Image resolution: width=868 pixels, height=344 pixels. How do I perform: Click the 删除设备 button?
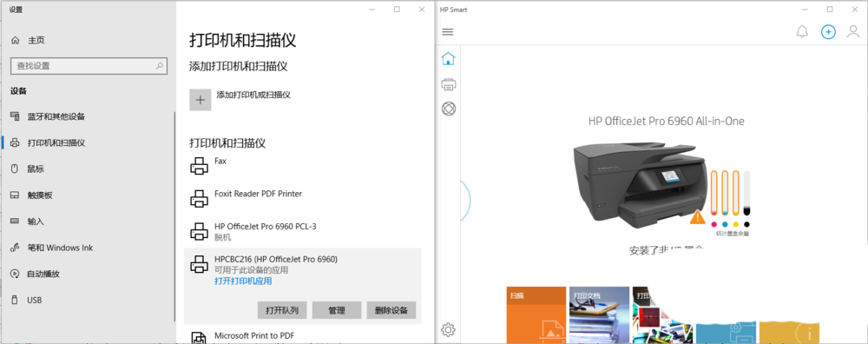coord(391,310)
